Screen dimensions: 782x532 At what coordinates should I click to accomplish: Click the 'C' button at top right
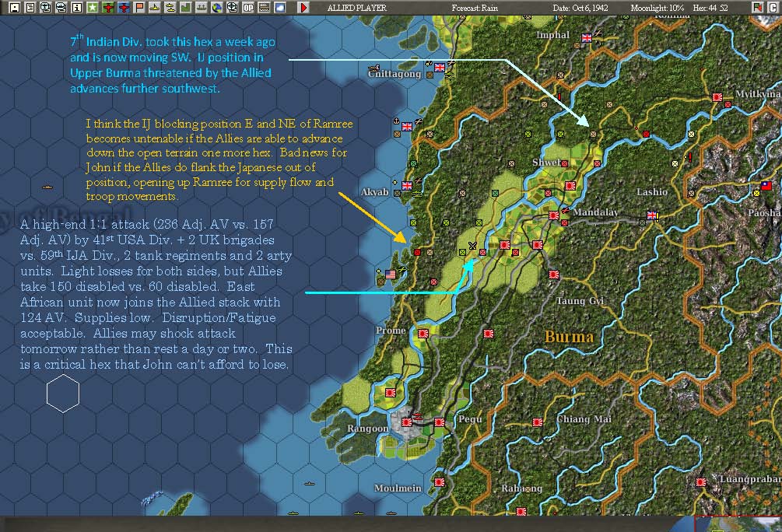[x=774, y=7]
